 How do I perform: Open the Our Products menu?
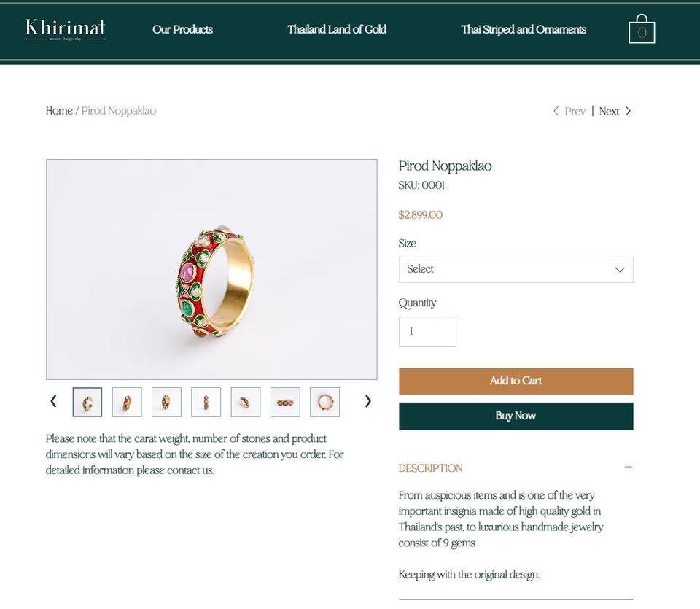click(182, 29)
